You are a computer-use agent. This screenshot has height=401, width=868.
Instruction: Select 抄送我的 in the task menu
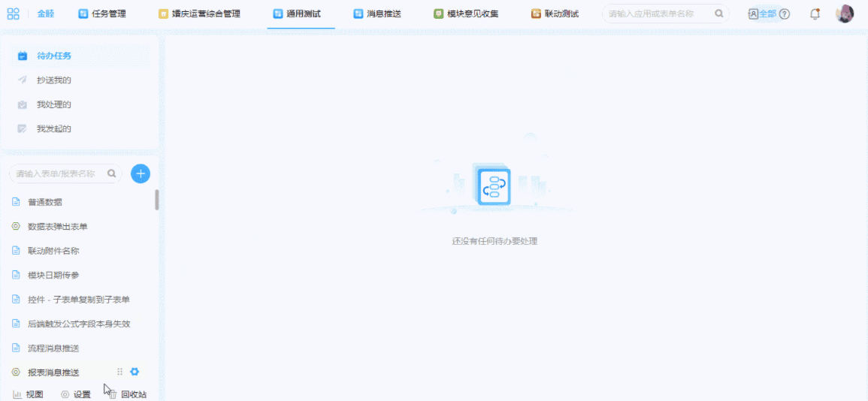(x=54, y=80)
